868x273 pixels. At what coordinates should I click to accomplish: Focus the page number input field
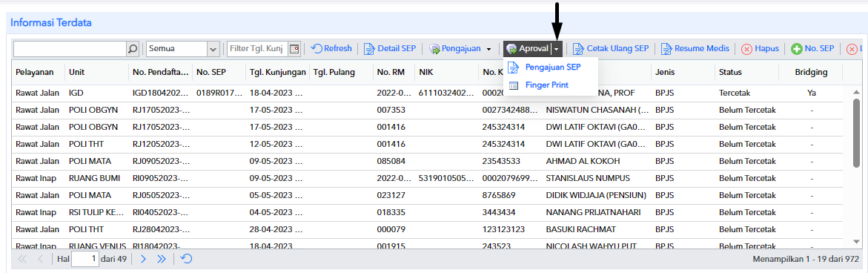pos(85,259)
